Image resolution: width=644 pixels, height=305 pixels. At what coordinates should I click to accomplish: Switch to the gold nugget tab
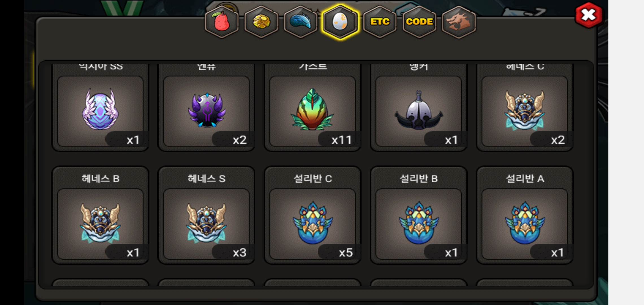click(261, 22)
